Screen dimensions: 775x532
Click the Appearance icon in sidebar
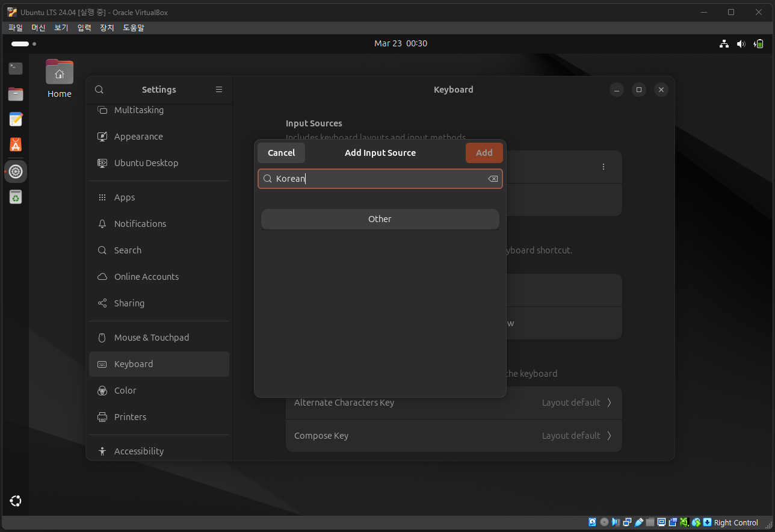102,137
